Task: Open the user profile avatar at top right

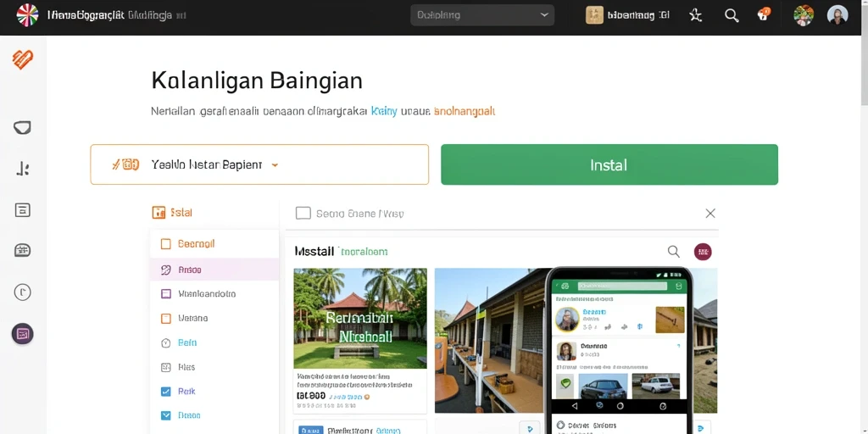Action: click(837, 15)
